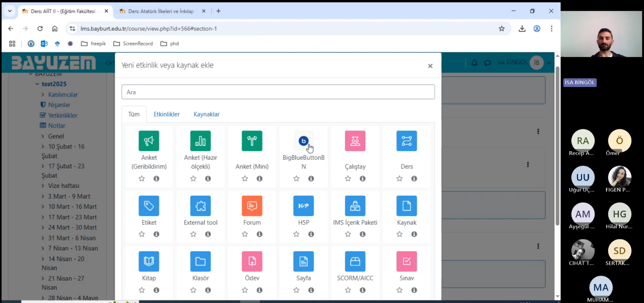Click the Ara search field
This screenshot has height=303, width=644.
[x=278, y=92]
